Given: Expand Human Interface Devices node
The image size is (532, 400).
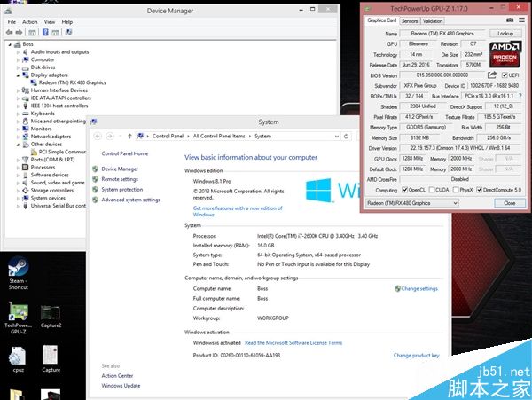Looking at the screenshot, I should point(18,90).
